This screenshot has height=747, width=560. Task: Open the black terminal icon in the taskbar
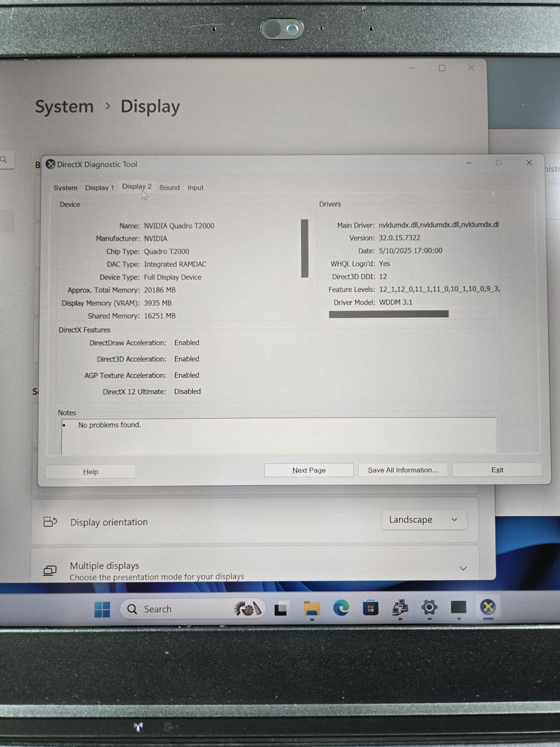[458, 607]
